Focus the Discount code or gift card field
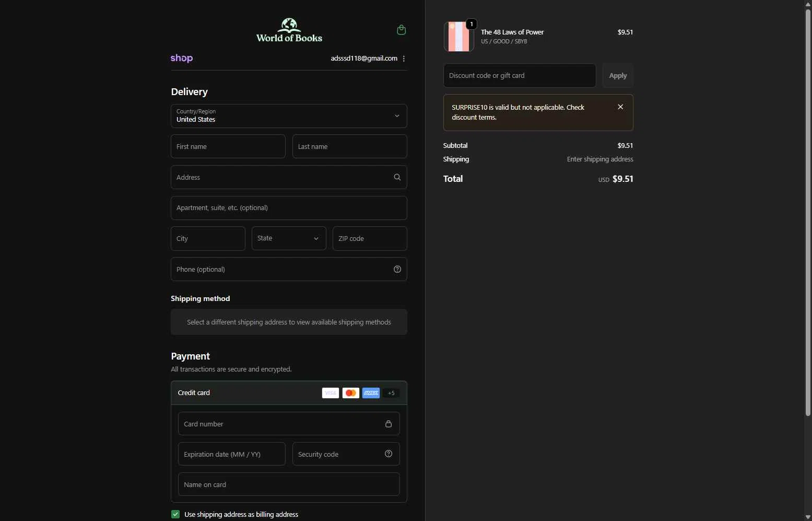This screenshot has width=812, height=521. coord(520,76)
